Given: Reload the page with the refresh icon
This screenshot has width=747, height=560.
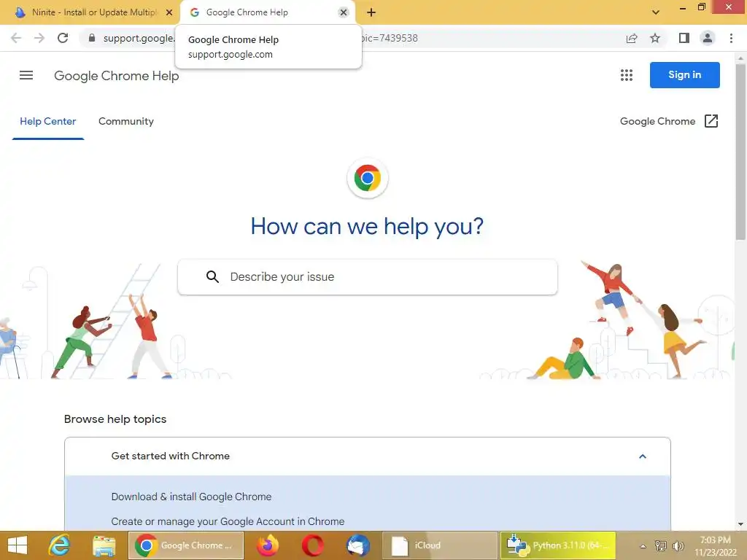Looking at the screenshot, I should (63, 38).
